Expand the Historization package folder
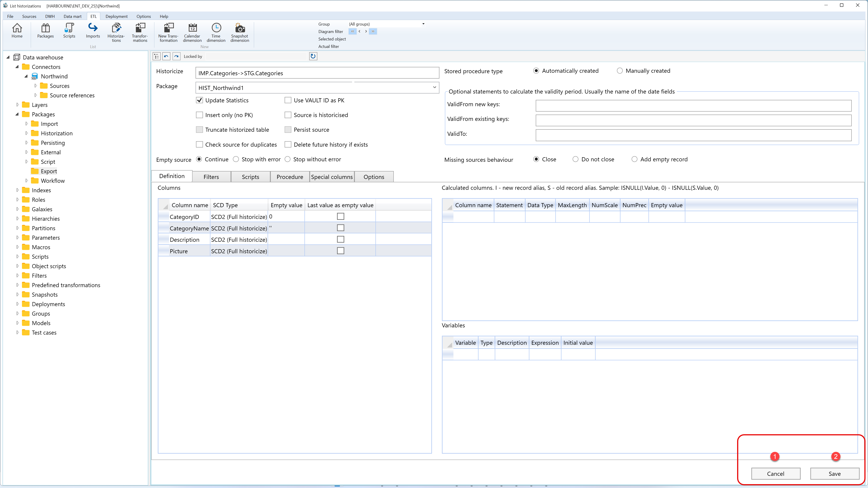 click(x=27, y=133)
